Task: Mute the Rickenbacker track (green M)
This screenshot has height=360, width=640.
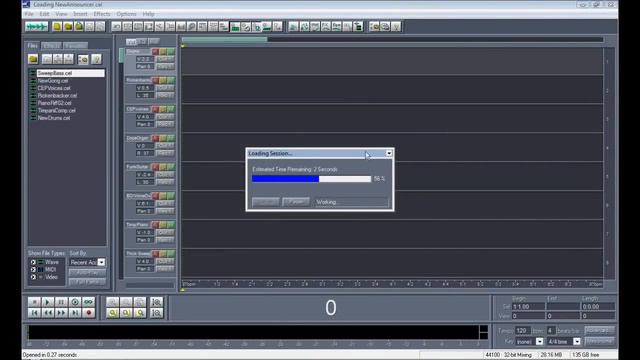Action: pyautogui.click(x=171, y=80)
